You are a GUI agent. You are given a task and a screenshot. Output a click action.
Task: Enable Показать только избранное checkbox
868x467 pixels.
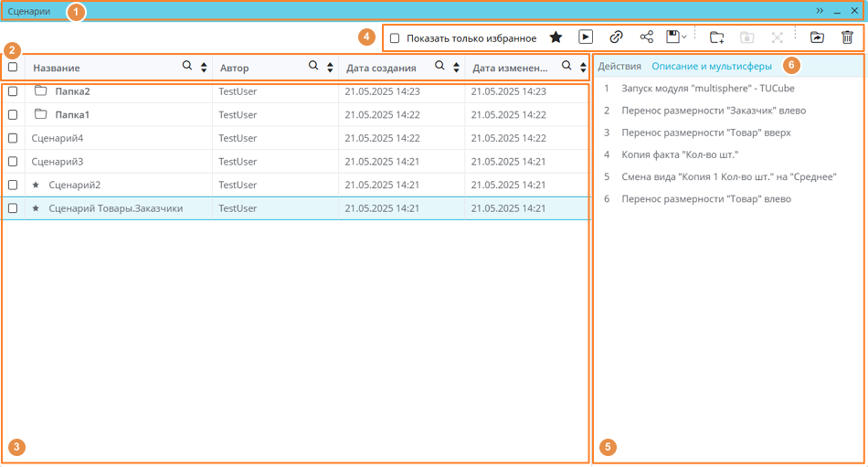pos(395,38)
